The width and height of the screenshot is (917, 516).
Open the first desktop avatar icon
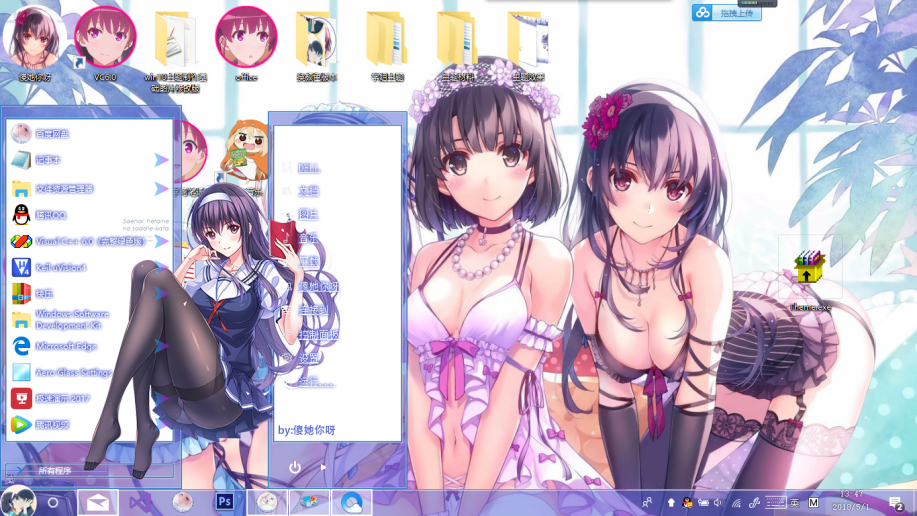[34, 44]
